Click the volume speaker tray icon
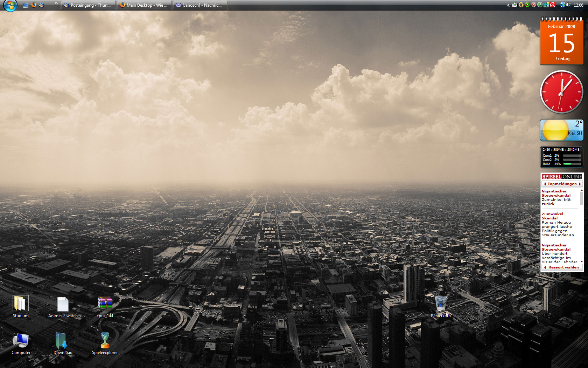This screenshot has width=588, height=368. [x=569, y=5]
